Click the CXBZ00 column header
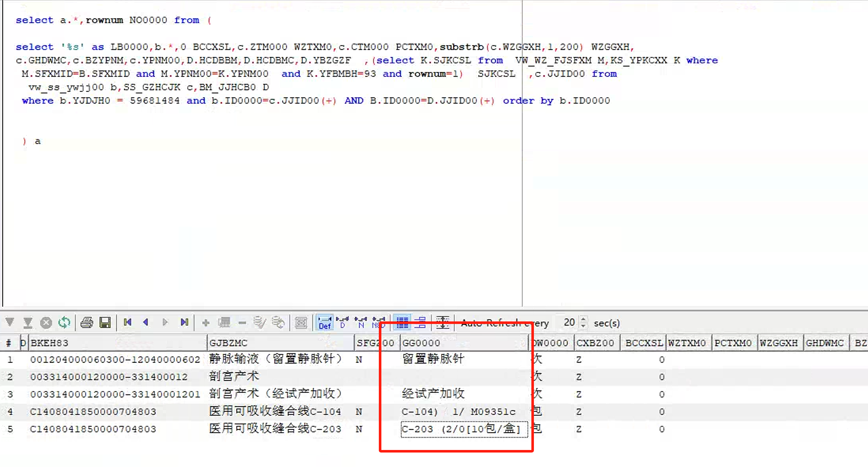Image resolution: width=868 pixels, height=467 pixels. point(595,343)
